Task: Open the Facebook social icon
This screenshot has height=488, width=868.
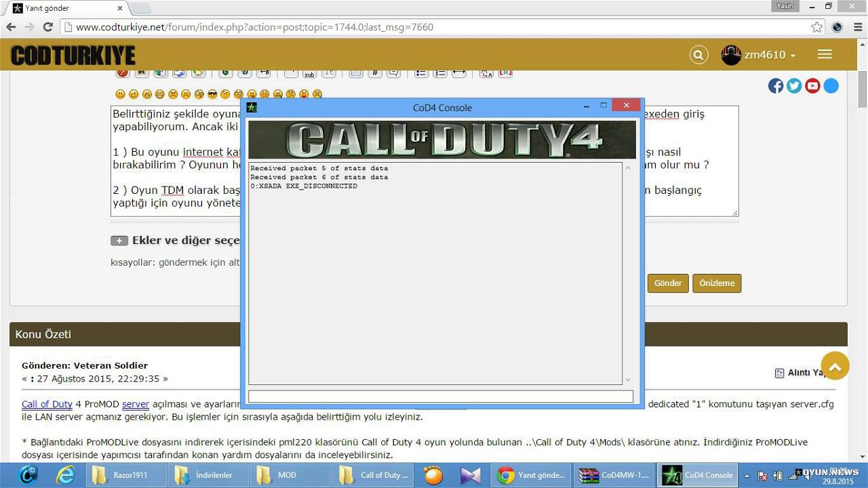Action: tap(776, 86)
